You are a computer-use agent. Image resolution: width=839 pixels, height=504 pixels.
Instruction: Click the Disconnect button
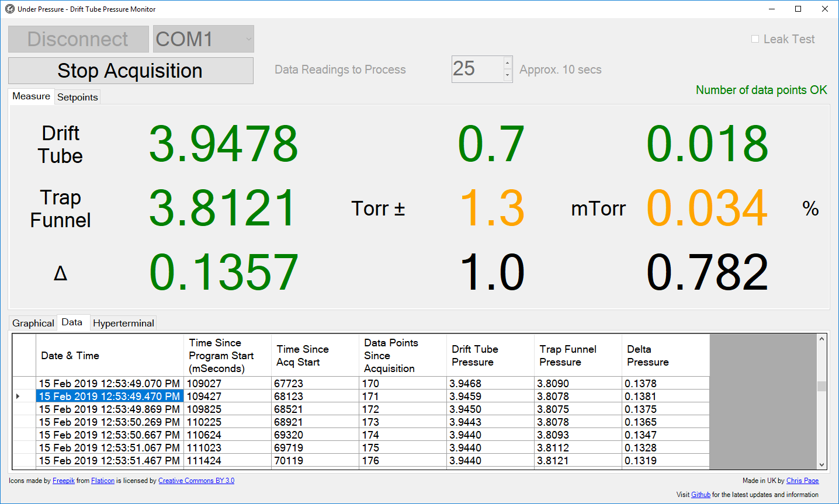pyautogui.click(x=78, y=39)
